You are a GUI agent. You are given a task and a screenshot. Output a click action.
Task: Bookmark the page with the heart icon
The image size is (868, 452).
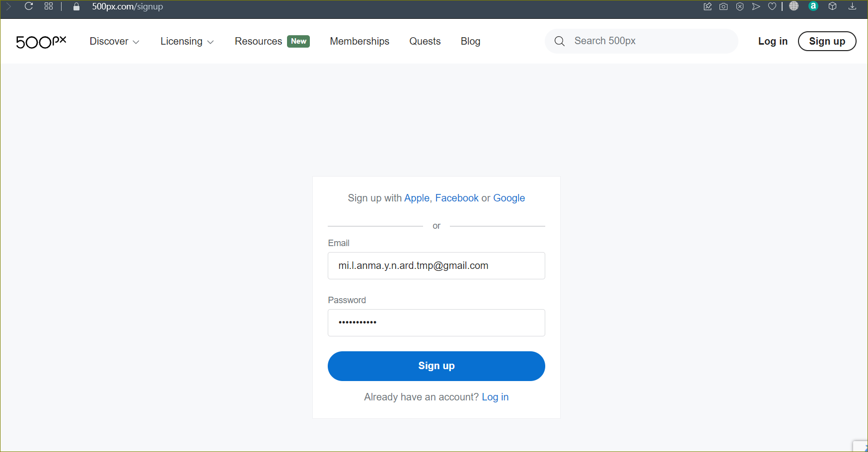(x=772, y=6)
